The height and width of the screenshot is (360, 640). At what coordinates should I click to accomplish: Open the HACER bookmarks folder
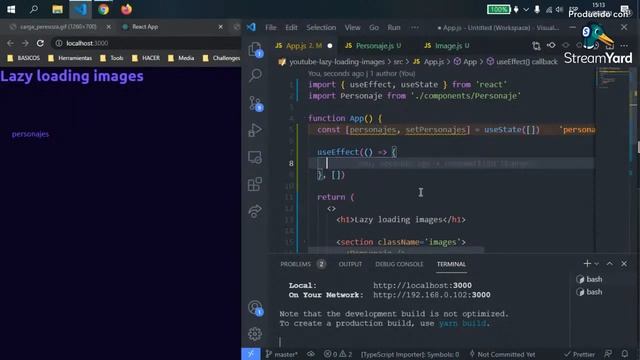pyautogui.click(x=146, y=58)
